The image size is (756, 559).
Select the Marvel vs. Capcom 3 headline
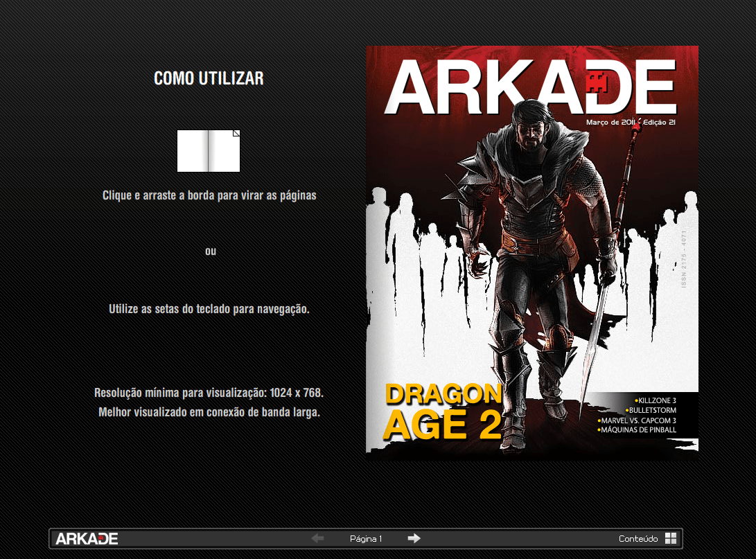point(637,420)
